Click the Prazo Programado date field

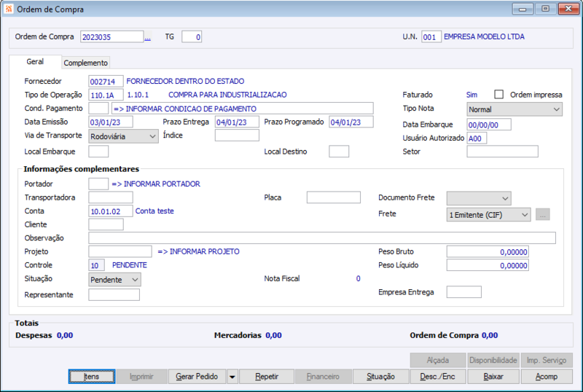coord(351,122)
